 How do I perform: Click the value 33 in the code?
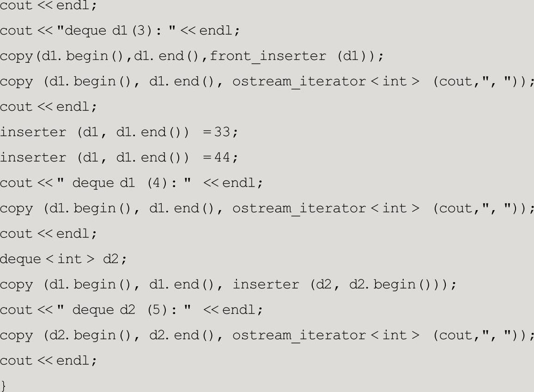(x=222, y=132)
